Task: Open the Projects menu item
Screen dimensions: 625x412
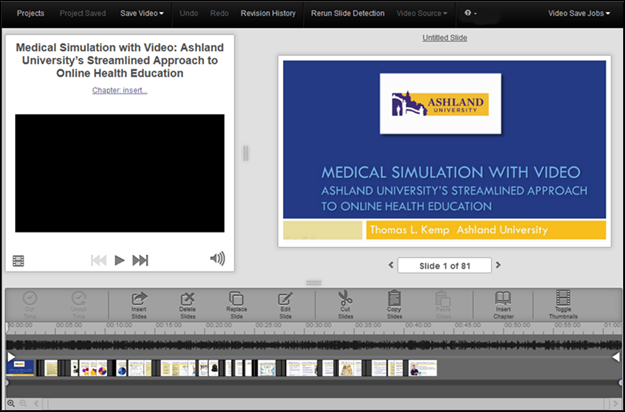Action: [30, 13]
